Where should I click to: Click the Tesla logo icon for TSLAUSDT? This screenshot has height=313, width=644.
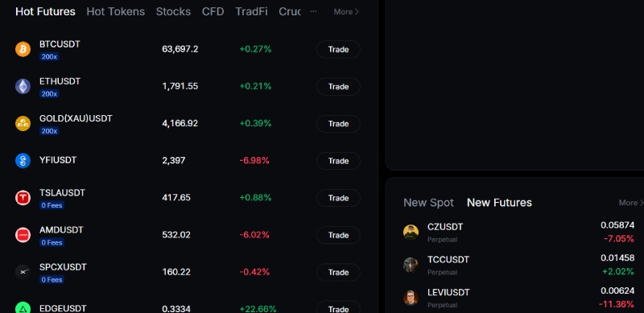pos(23,198)
